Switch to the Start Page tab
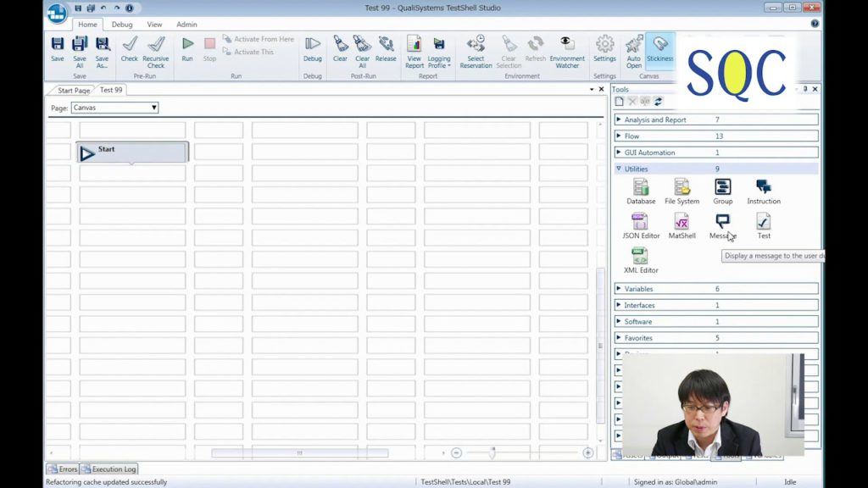 tap(73, 90)
